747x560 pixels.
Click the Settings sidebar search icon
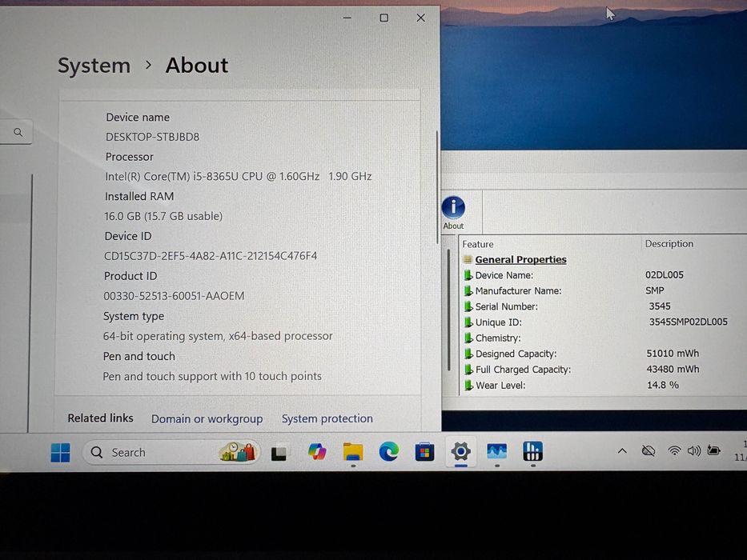pyautogui.click(x=18, y=132)
